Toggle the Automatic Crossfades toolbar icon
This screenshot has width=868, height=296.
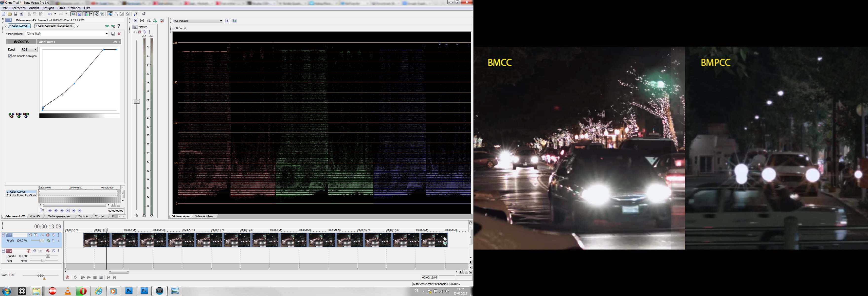click(79, 14)
